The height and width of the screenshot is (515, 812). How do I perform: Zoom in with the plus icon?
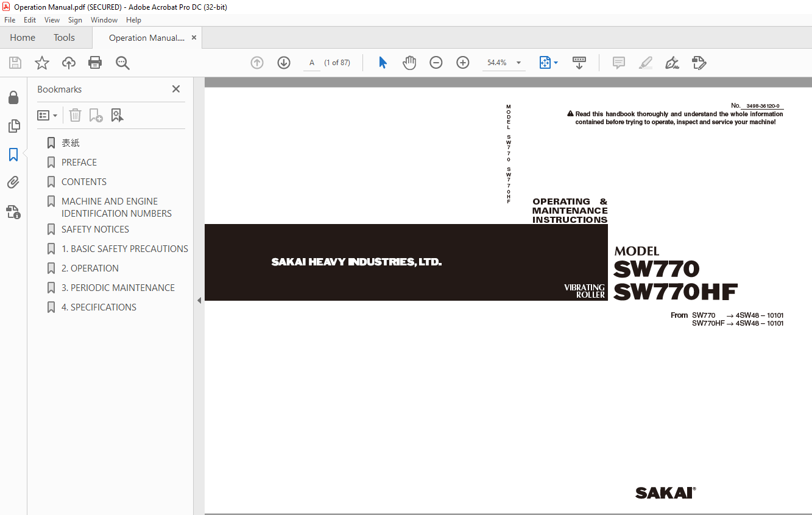tap(463, 63)
